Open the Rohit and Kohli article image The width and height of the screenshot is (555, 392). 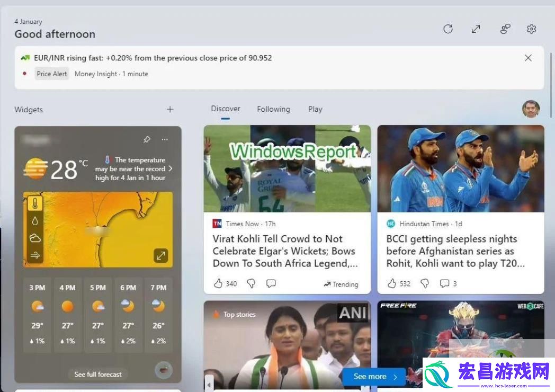tap(461, 168)
